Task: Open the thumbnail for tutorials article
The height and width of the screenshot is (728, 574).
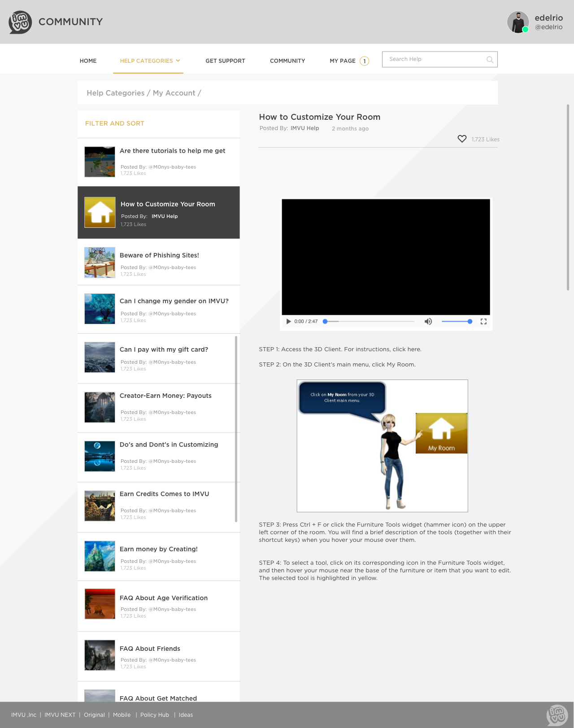Action: (x=100, y=162)
